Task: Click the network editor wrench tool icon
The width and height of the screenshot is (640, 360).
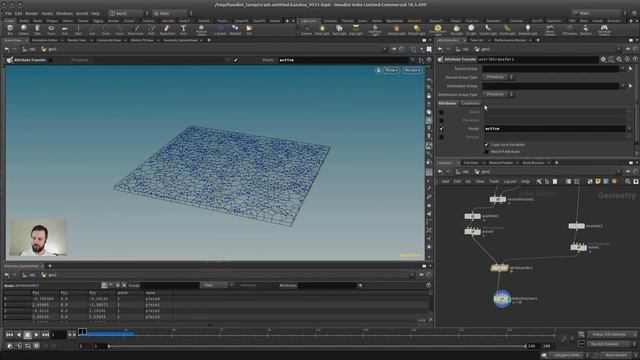Action: tap(539, 181)
